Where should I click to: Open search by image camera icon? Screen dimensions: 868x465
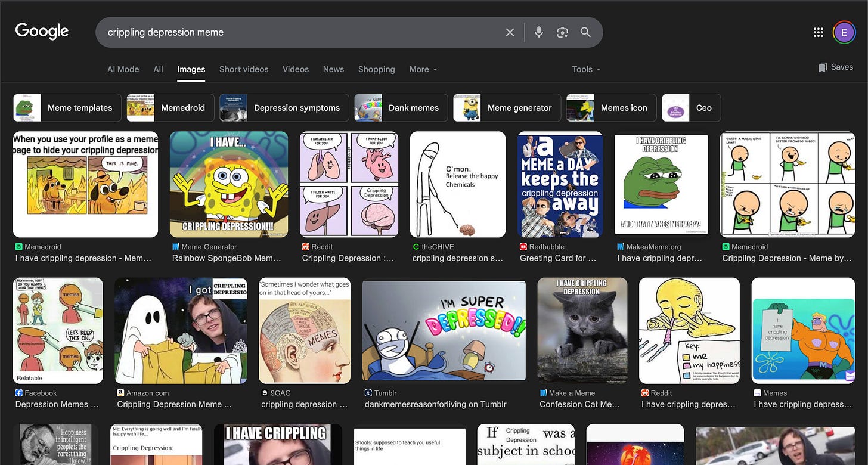coord(562,32)
